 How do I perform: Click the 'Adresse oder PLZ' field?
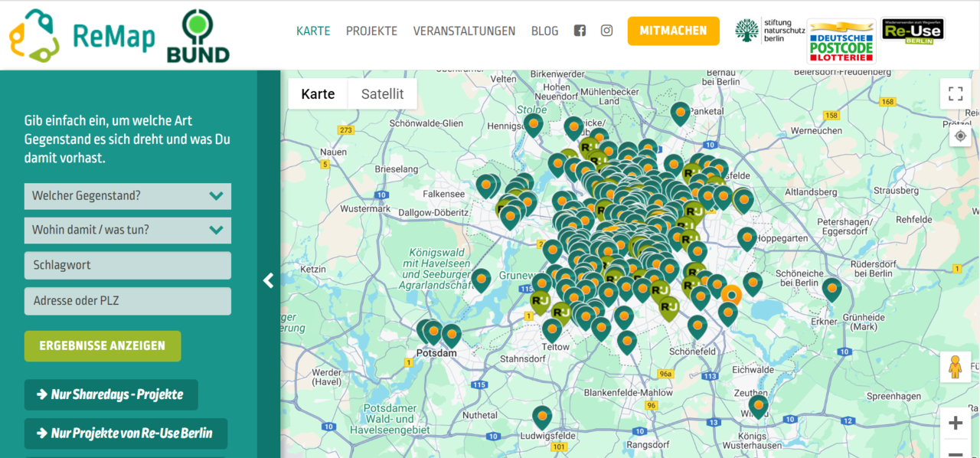coord(128,301)
